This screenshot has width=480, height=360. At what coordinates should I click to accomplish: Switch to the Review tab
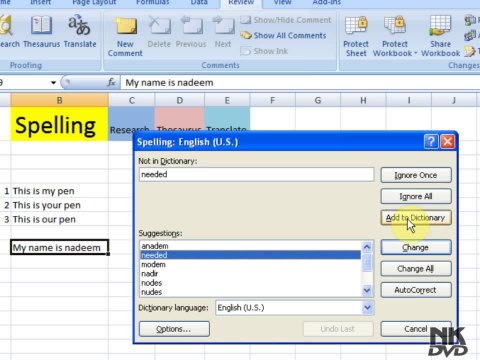click(x=241, y=3)
